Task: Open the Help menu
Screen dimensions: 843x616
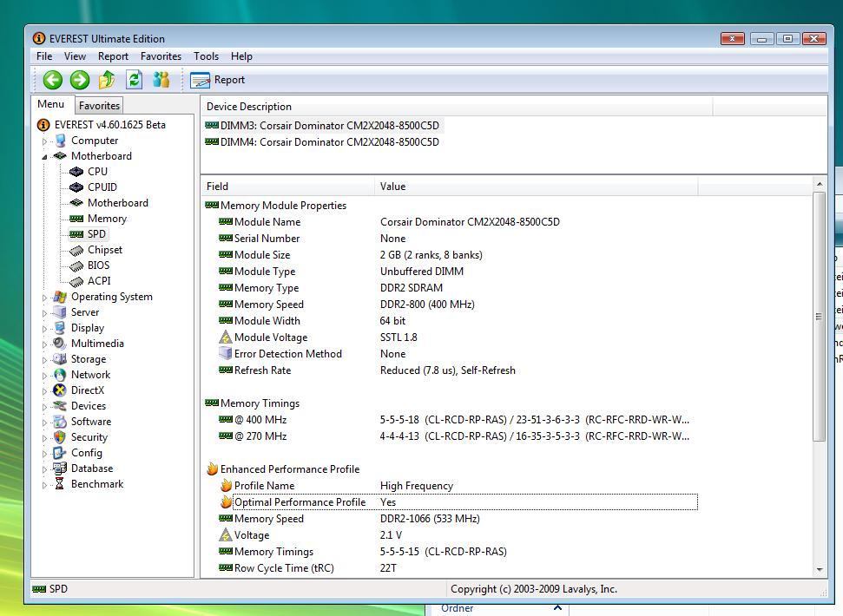Action: pos(241,56)
